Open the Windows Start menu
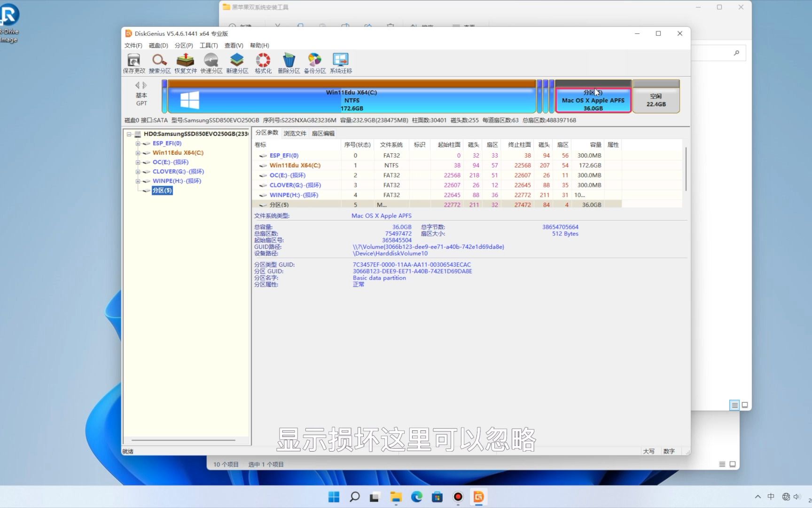812x508 pixels. pos(334,497)
